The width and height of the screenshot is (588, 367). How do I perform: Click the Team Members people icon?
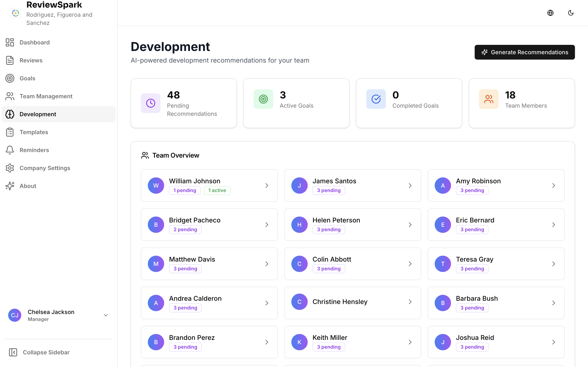[x=489, y=99]
